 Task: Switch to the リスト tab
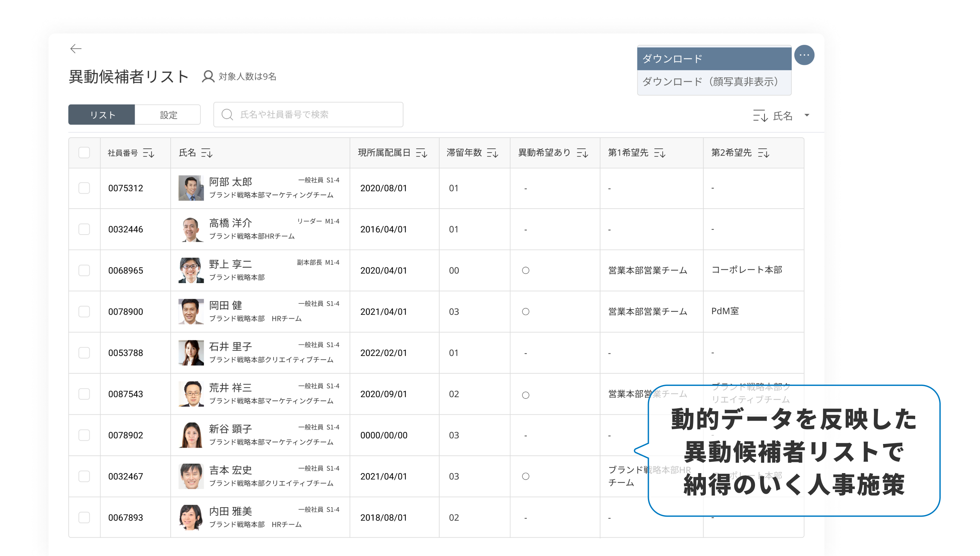click(x=102, y=115)
